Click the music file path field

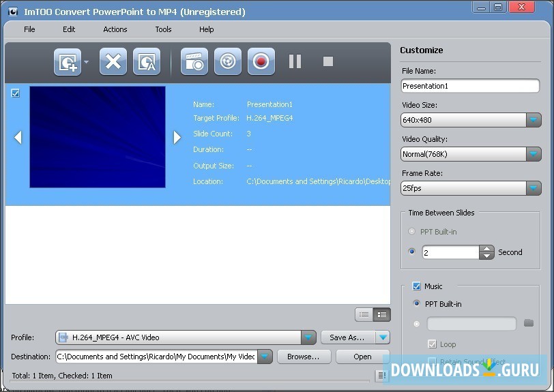471,324
